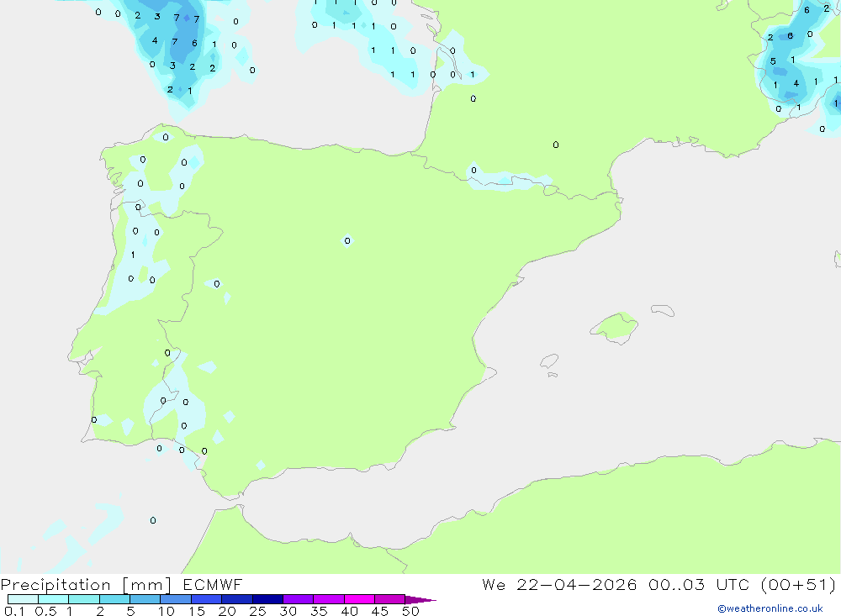Pick the legend swatch between 0.1 and 0.5

[x=23, y=599]
